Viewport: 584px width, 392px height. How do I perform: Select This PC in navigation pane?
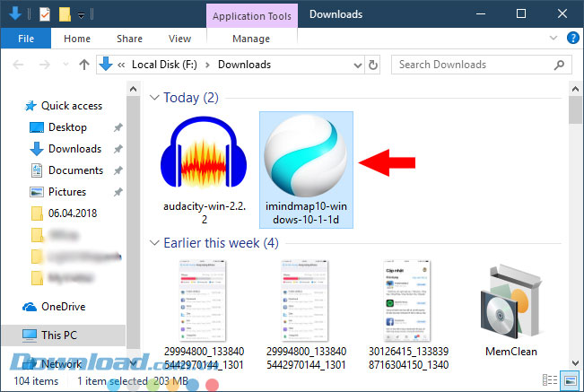[x=59, y=335]
